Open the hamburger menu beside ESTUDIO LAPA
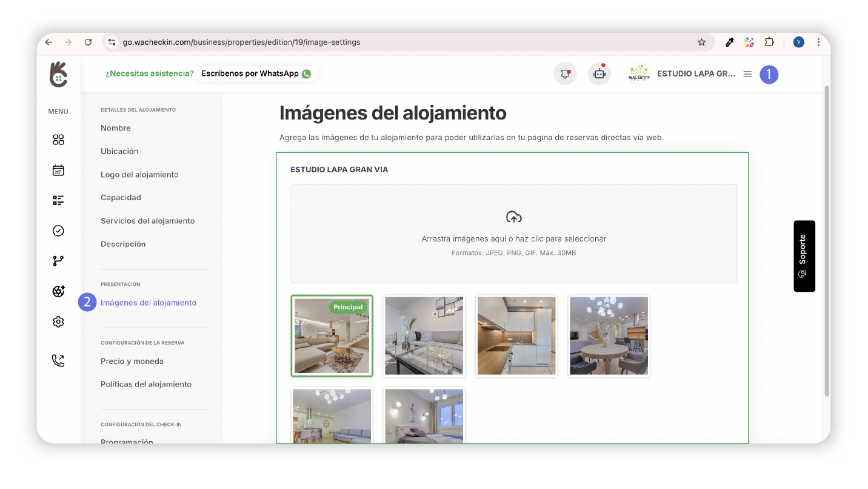The height and width of the screenshot is (489, 868). (747, 74)
